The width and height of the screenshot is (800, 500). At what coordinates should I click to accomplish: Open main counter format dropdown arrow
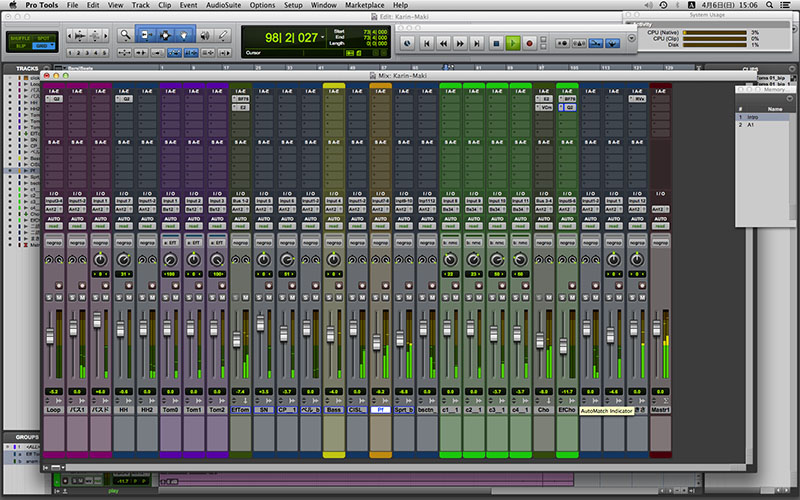pyautogui.click(x=322, y=38)
